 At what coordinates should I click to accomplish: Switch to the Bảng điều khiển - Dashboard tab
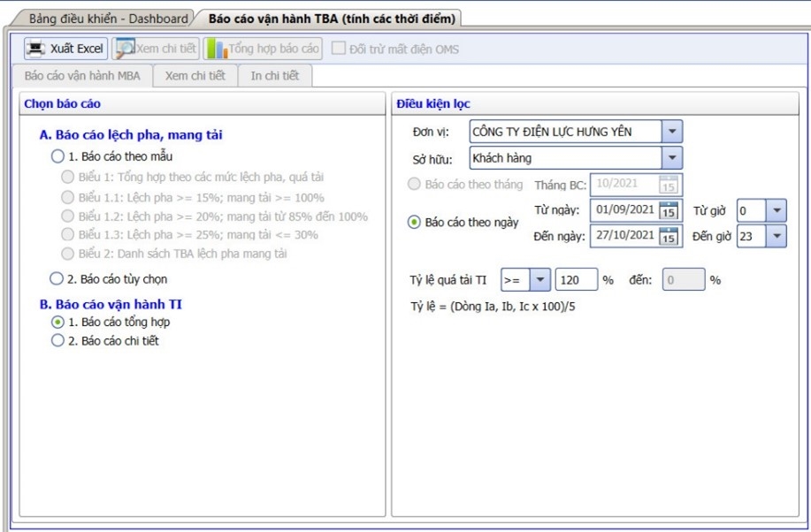[108, 18]
